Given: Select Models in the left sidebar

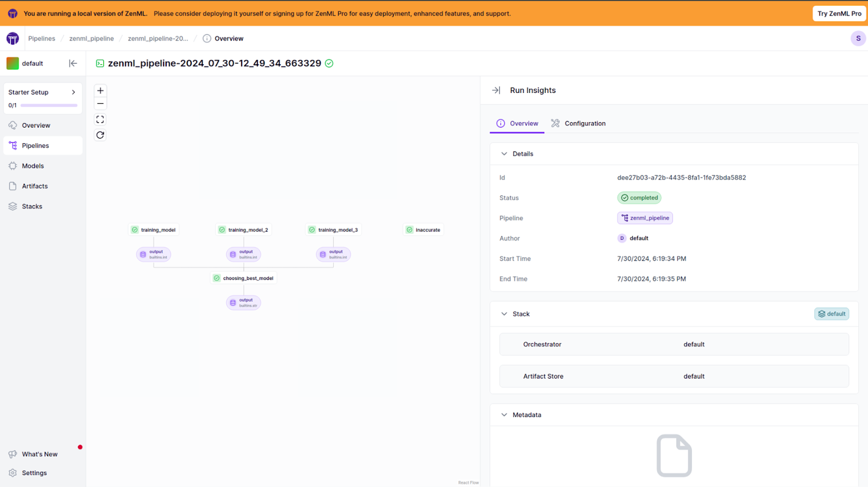Looking at the screenshot, I should (x=33, y=166).
